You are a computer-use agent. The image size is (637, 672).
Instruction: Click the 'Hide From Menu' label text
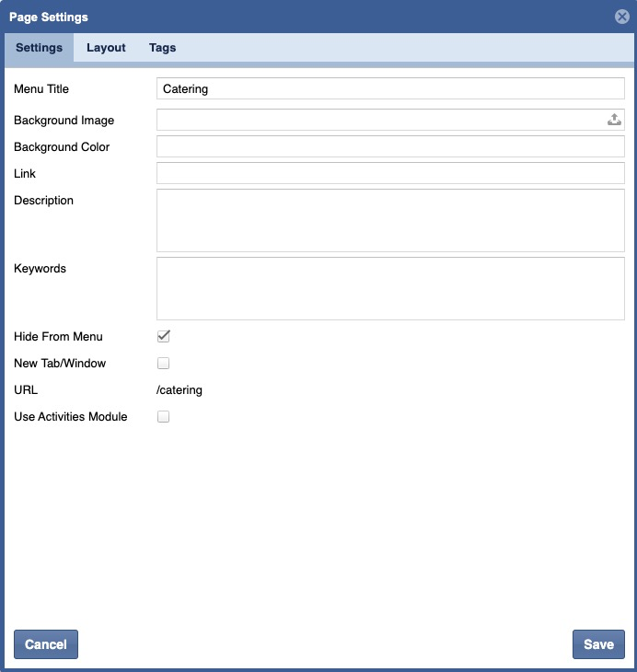(x=58, y=337)
